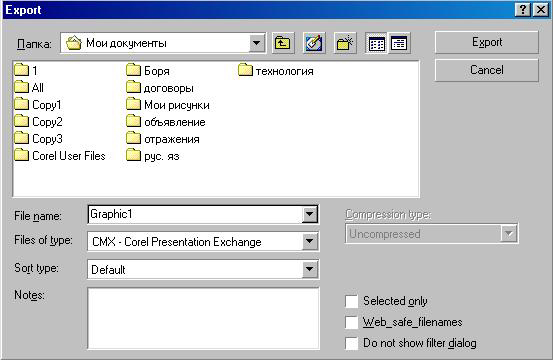Go up one folder level icon
This screenshot has height=360, width=553.
point(283,43)
